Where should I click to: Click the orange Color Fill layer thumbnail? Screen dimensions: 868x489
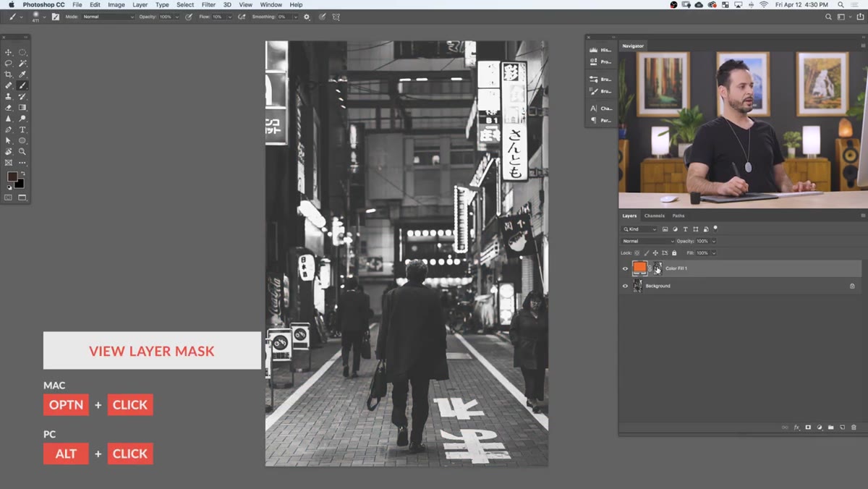coord(639,268)
